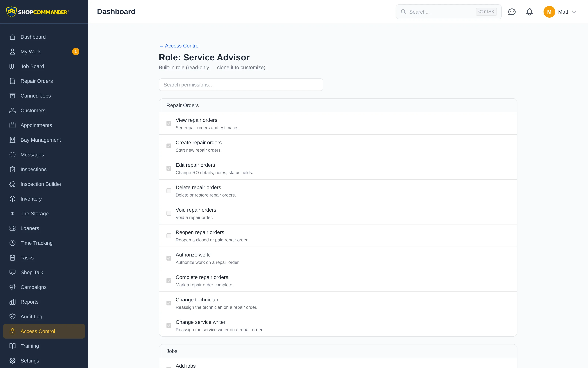
Task: Click the Inventory box icon
Action: (12, 199)
